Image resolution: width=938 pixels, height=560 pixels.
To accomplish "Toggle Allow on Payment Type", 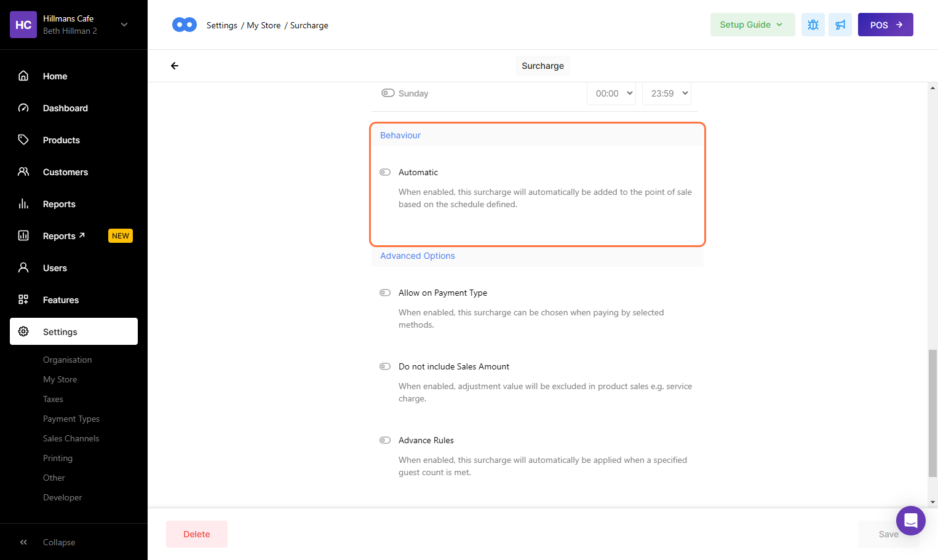I will coord(385,293).
